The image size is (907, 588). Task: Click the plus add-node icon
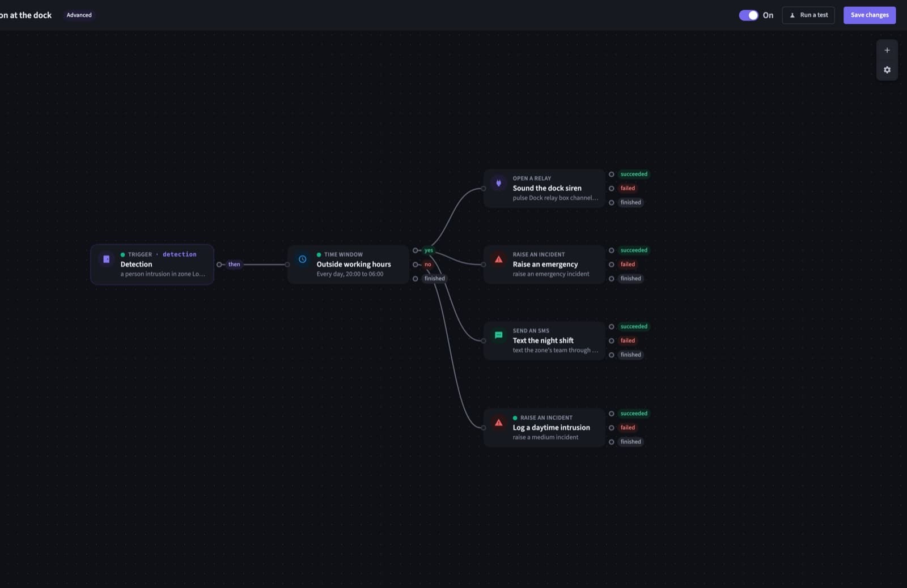[x=887, y=50]
